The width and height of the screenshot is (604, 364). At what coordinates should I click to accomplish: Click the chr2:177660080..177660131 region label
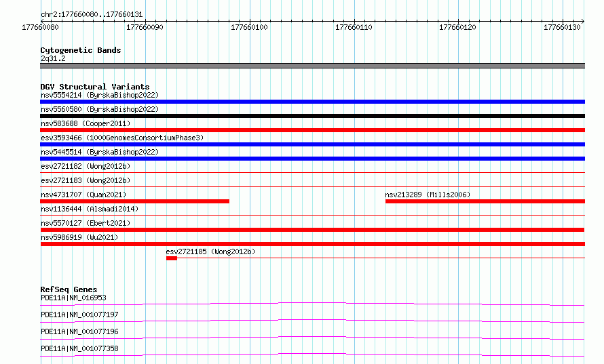coord(92,15)
